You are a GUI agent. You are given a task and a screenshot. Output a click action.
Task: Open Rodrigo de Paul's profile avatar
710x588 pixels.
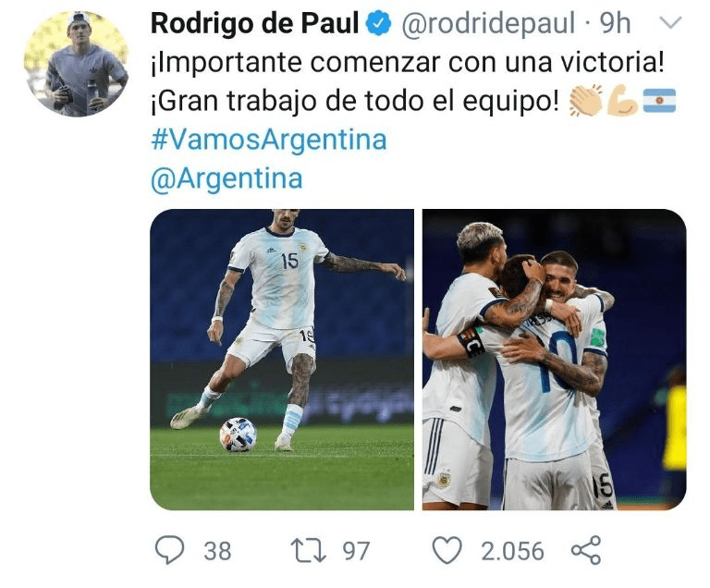[x=76, y=64]
